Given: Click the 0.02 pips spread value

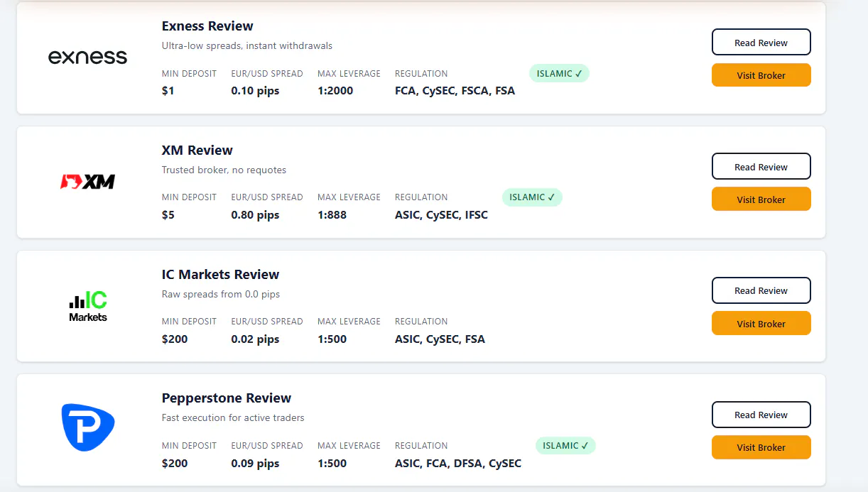Looking at the screenshot, I should (255, 339).
